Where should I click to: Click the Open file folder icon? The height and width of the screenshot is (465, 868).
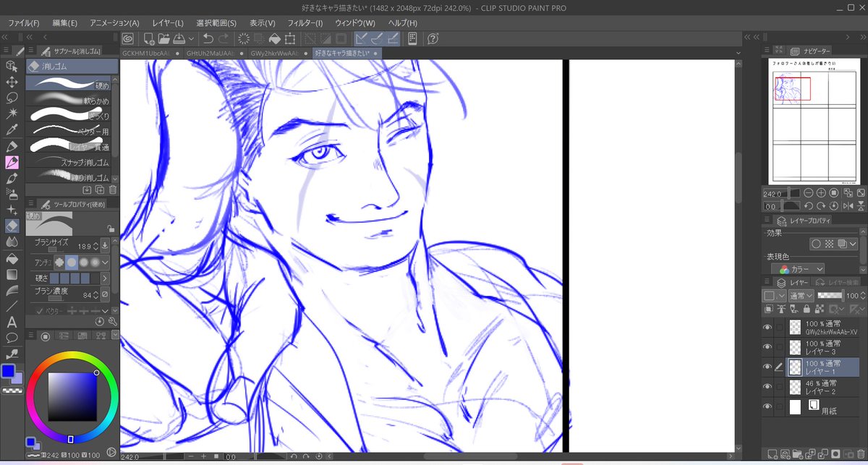pos(163,38)
